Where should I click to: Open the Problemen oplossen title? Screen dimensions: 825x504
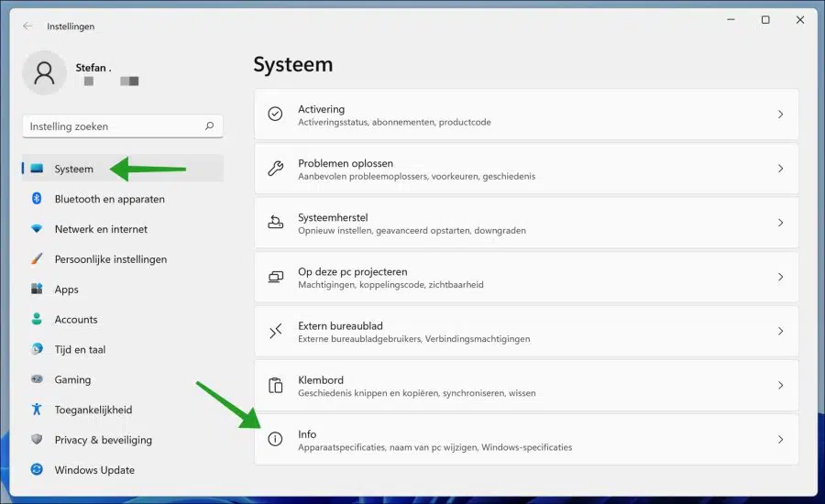coord(346,163)
